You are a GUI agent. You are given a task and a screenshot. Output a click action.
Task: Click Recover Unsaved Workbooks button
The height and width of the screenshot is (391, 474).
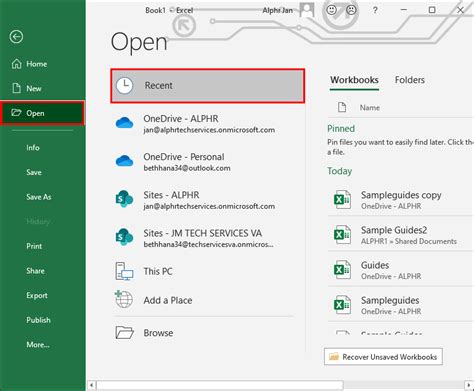(x=383, y=357)
